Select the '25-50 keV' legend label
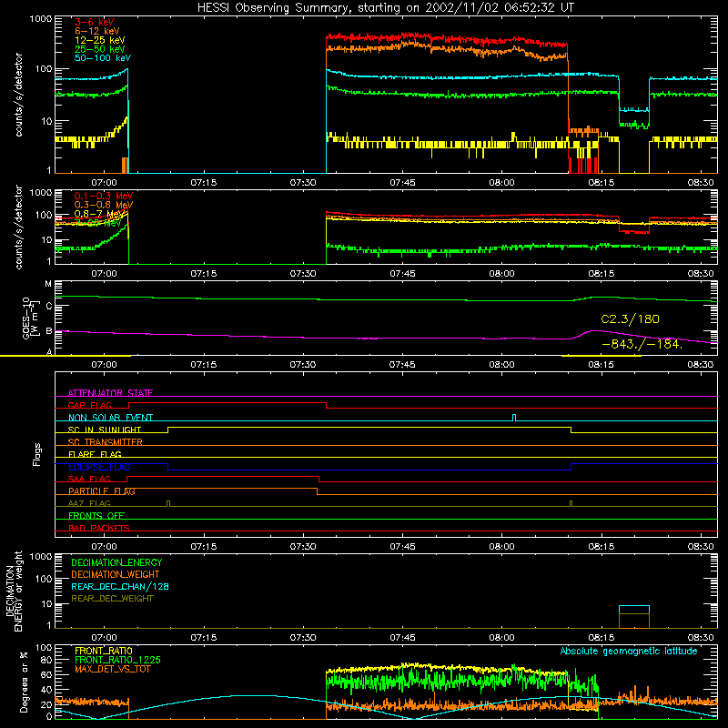This screenshot has height=728, width=728. tap(100, 49)
